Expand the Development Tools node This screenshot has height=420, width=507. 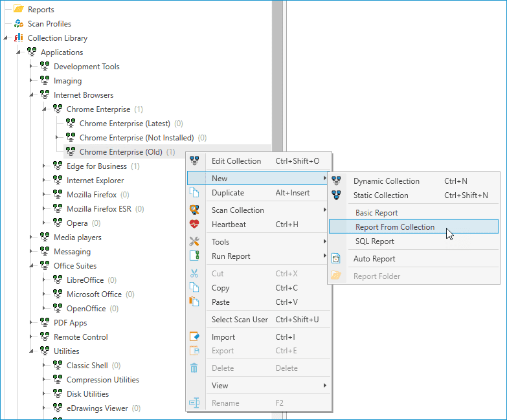coord(31,66)
